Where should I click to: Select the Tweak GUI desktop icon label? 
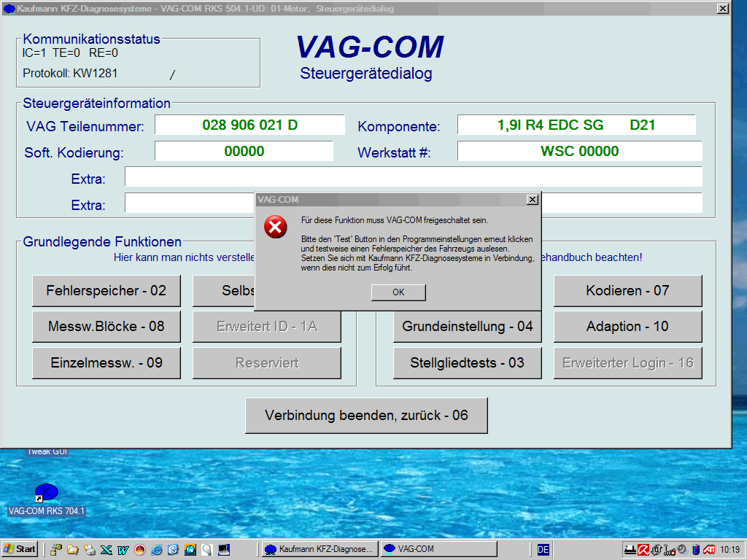pyautogui.click(x=47, y=452)
